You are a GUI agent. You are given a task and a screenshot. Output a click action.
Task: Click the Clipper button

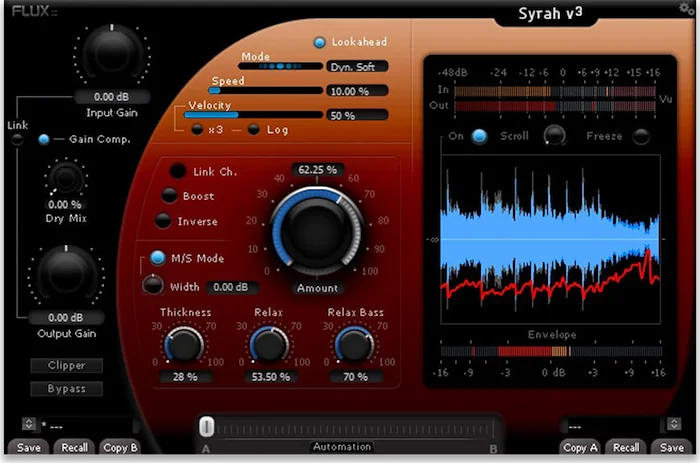(67, 365)
